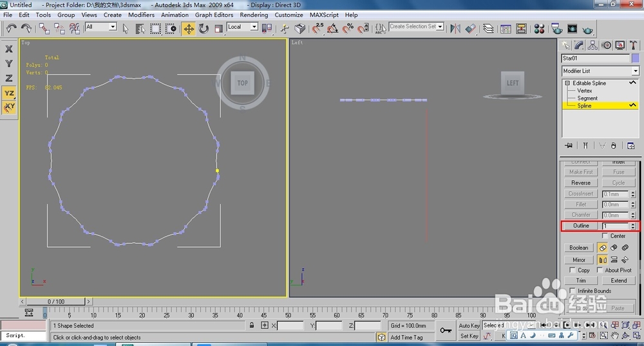Open the Layer Manager icon

[x=488, y=29]
